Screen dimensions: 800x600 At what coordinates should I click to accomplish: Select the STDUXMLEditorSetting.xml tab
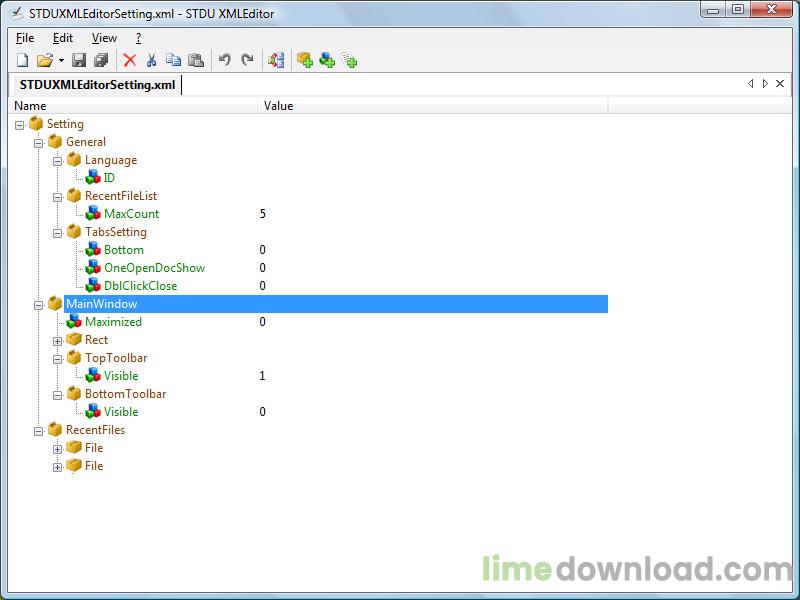point(97,84)
